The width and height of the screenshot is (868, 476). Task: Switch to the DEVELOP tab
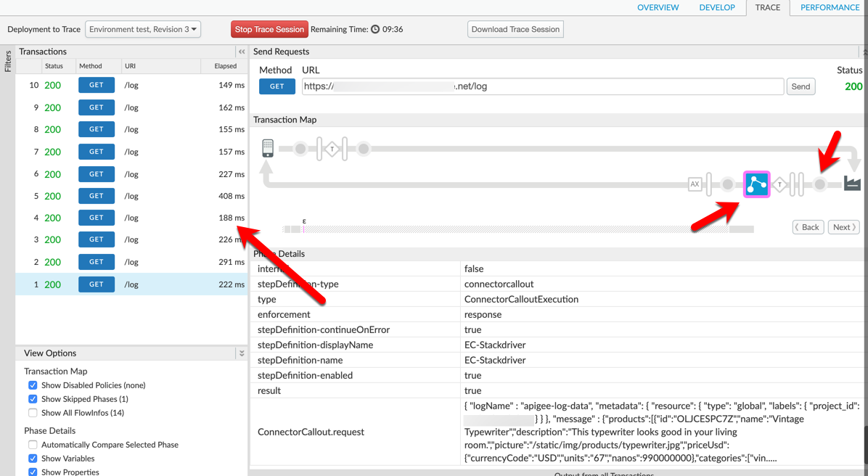point(717,7)
